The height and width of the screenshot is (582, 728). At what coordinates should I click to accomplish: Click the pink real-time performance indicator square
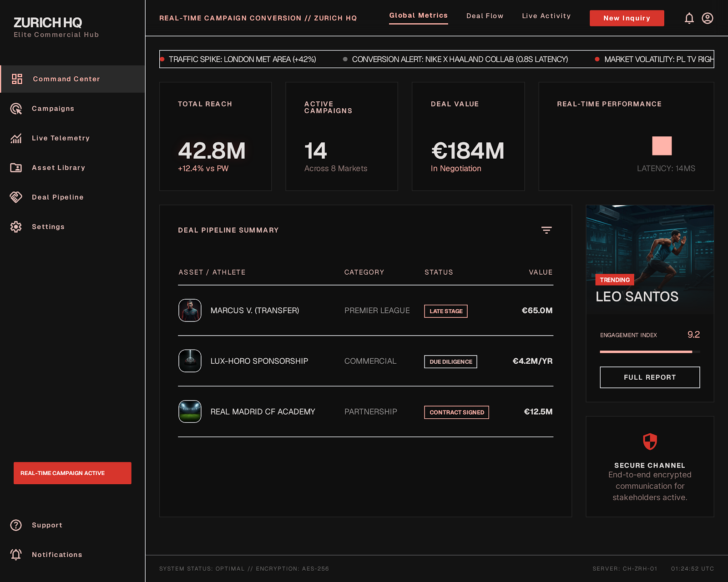(x=662, y=146)
